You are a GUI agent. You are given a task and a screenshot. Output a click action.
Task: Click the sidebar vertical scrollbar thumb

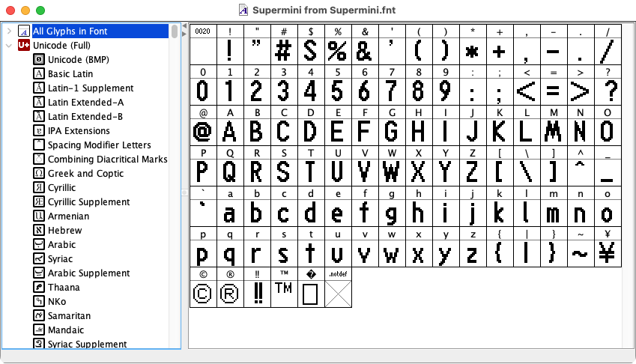(x=175, y=31)
